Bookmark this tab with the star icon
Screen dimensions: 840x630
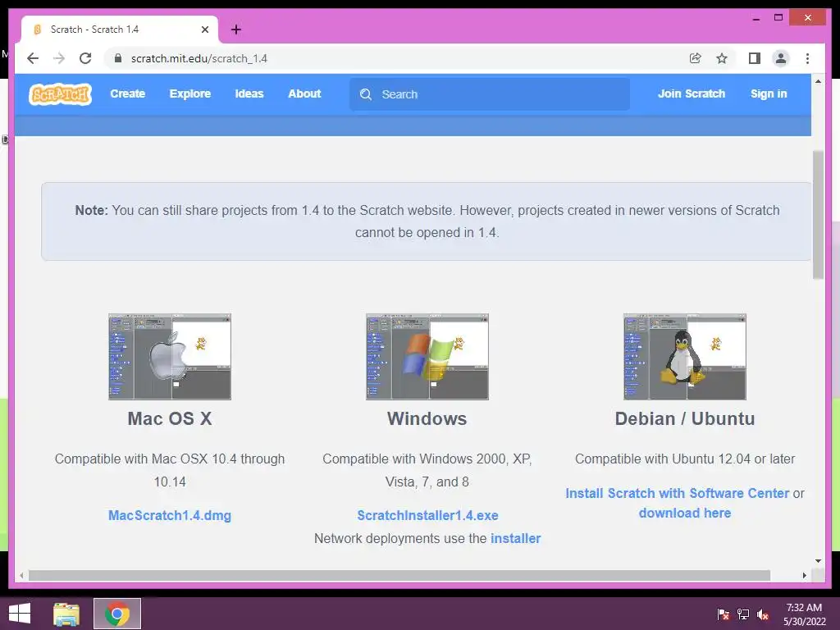tap(722, 58)
